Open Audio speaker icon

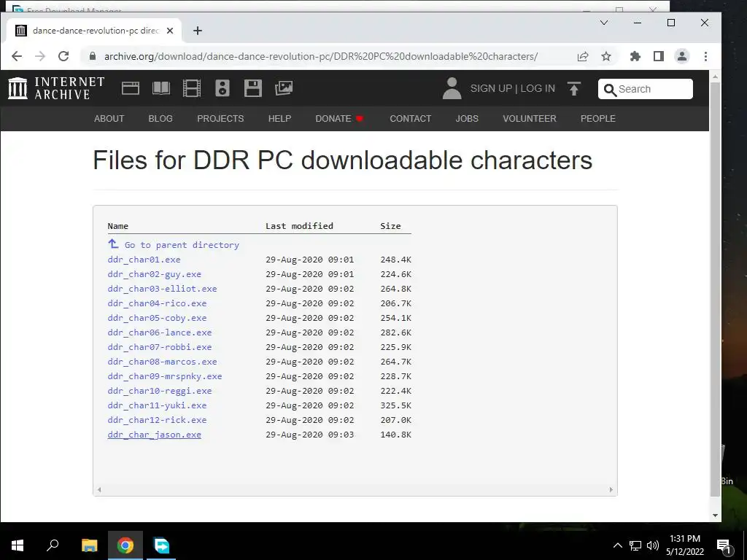pos(222,88)
